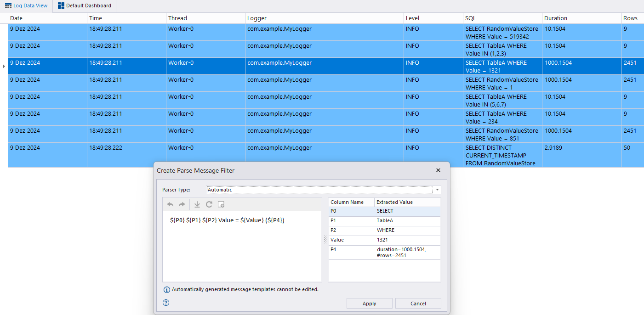The width and height of the screenshot is (644, 315).
Task: Select the P1 row with TableA value
Action: 385,221
